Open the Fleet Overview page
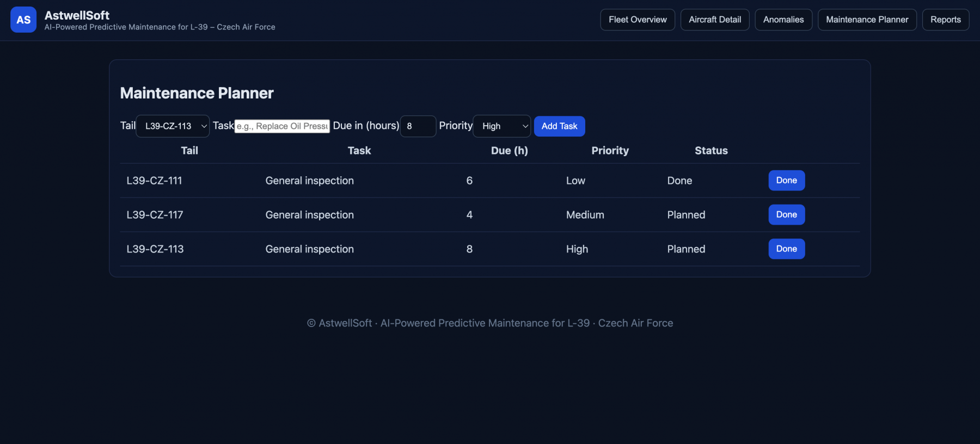Screen dimensions: 980x444 point(637,20)
